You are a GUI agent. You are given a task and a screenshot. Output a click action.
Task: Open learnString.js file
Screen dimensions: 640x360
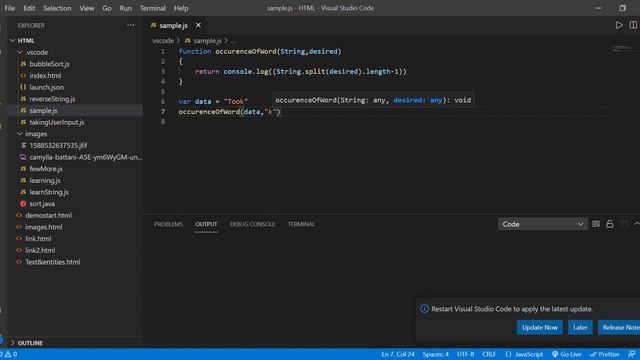[x=49, y=192]
